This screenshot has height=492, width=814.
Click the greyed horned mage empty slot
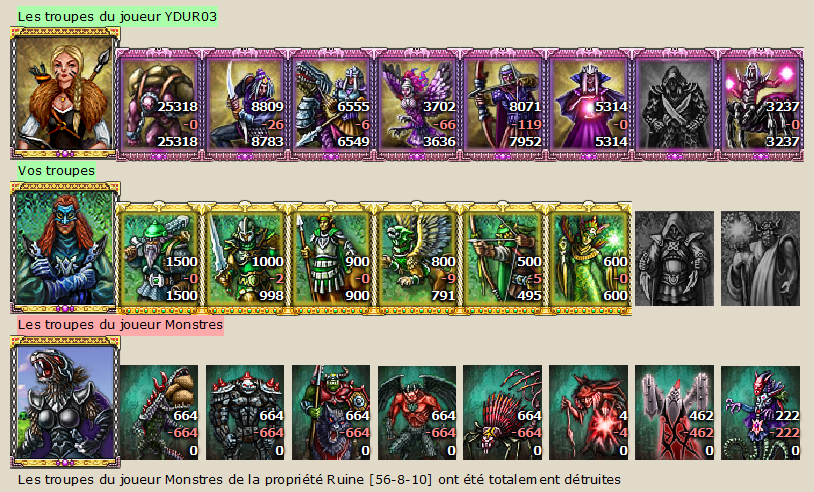[761, 258]
